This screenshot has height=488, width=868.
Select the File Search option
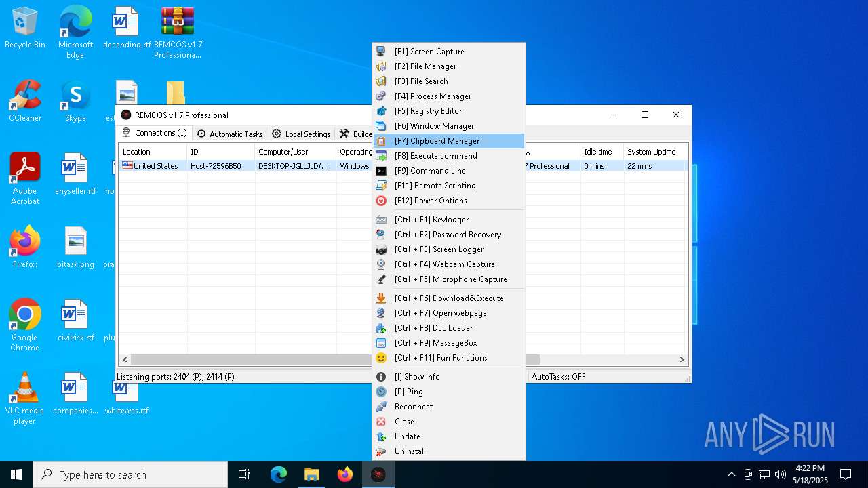[448, 81]
